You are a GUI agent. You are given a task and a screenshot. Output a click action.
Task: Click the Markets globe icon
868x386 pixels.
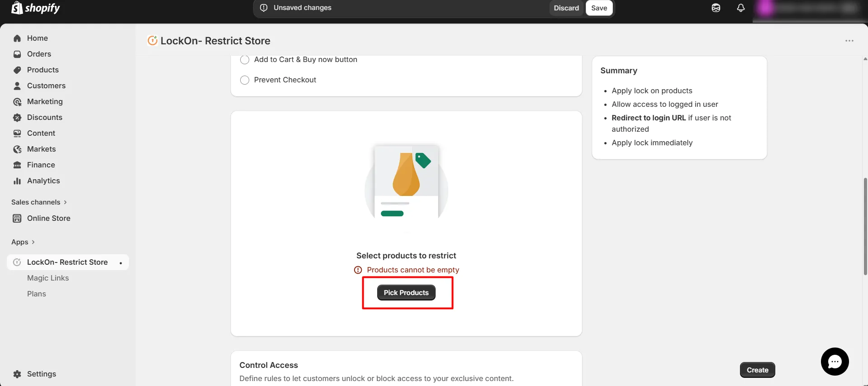pos(17,149)
